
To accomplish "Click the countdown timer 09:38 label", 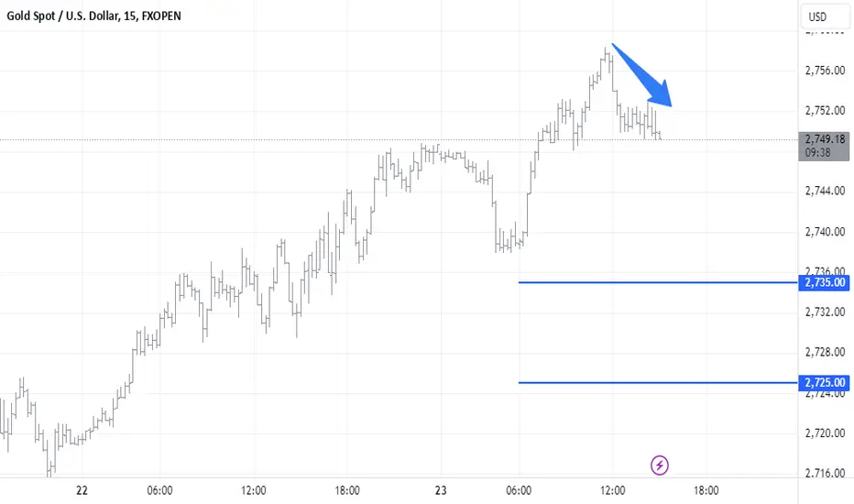I will coord(817,152).
